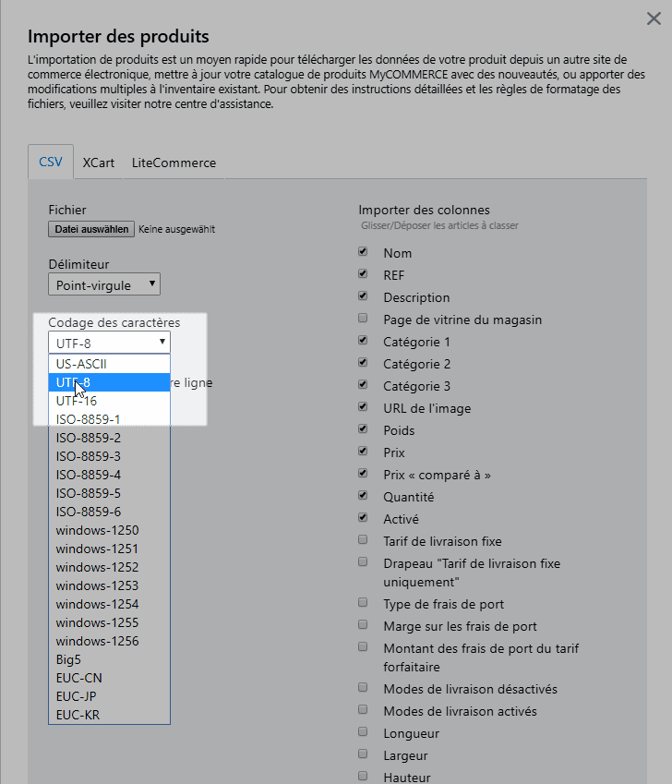The width and height of the screenshot is (672, 784).
Task: Uncheck the REF column checkbox
Action: [x=363, y=273]
